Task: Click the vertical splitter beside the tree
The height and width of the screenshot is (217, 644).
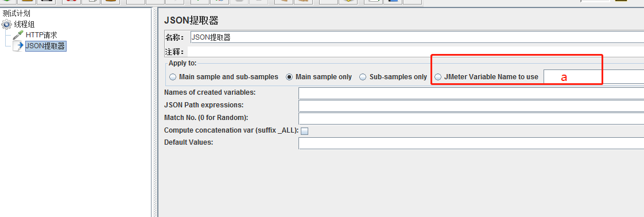Action: [155, 112]
